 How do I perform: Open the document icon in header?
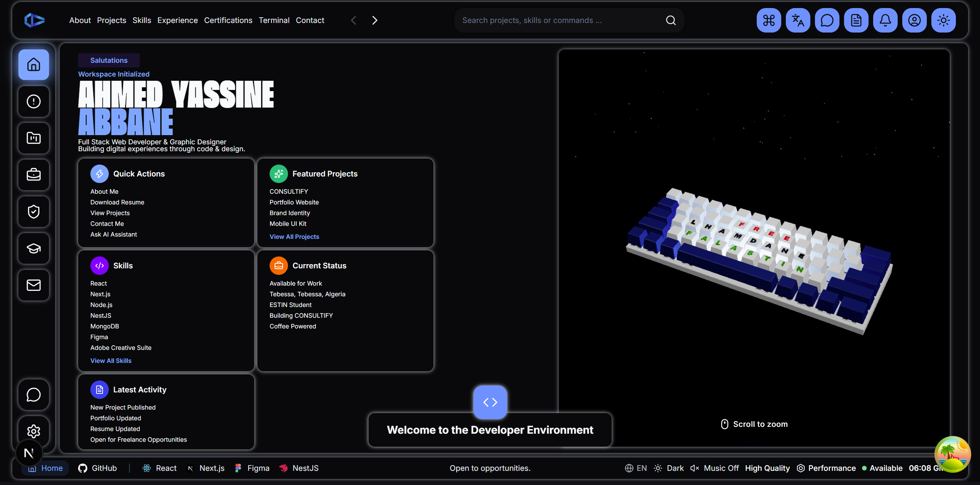click(x=856, y=20)
